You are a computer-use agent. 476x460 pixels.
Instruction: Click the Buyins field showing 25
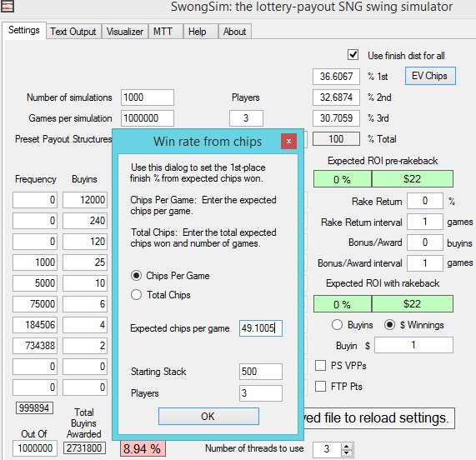coord(85,262)
